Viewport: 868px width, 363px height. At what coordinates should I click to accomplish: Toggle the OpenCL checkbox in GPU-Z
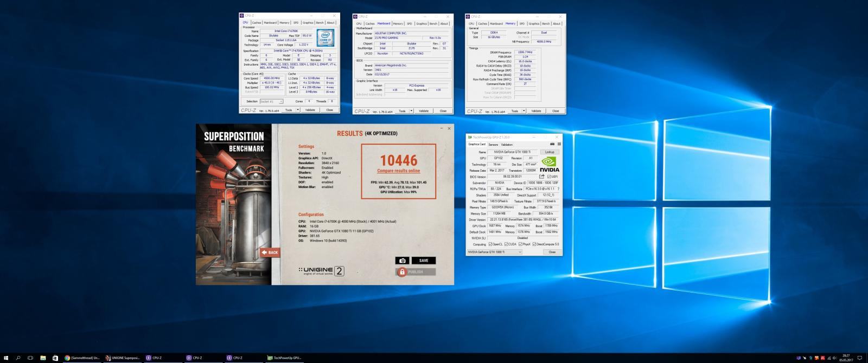[x=490, y=244]
